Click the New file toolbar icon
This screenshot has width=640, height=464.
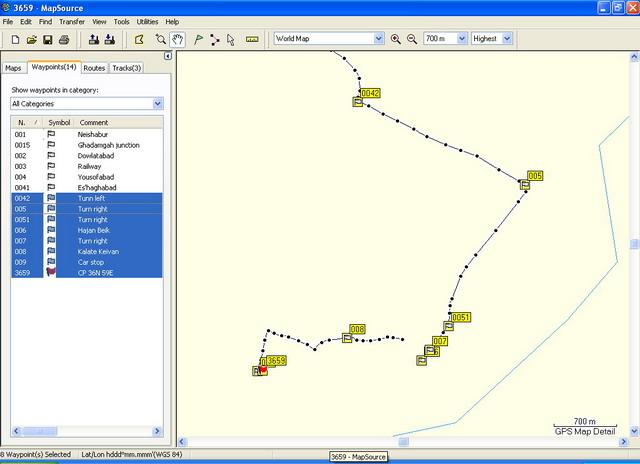(15, 40)
